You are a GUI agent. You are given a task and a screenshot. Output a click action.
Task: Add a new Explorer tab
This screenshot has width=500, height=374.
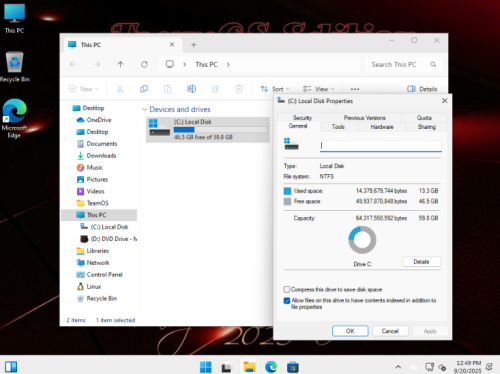click(194, 45)
